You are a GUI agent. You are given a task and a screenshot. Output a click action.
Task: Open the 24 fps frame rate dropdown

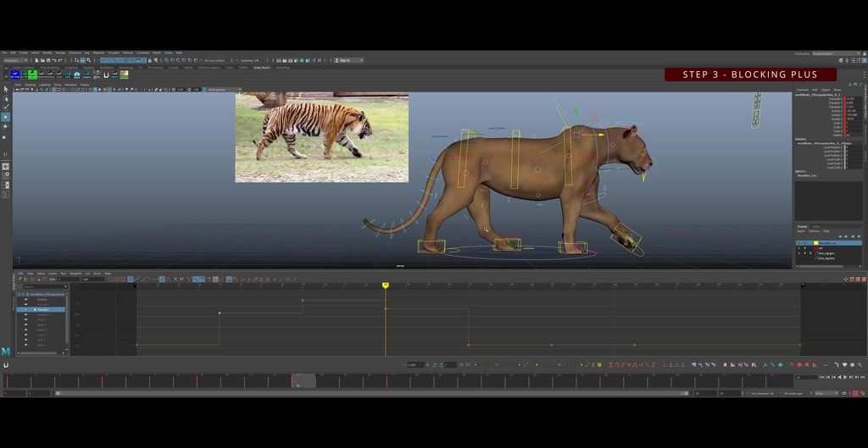point(826,394)
